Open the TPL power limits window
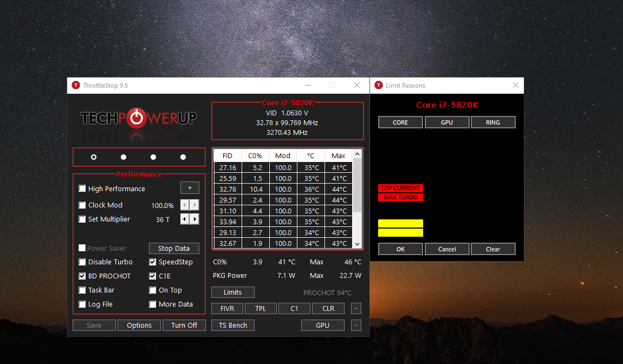The image size is (623, 364). (261, 308)
